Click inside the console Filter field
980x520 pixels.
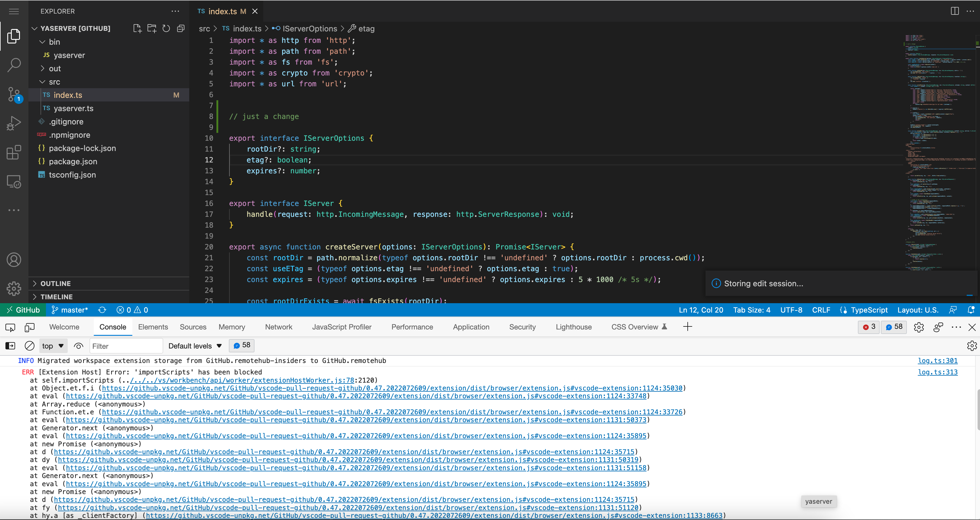click(x=125, y=346)
